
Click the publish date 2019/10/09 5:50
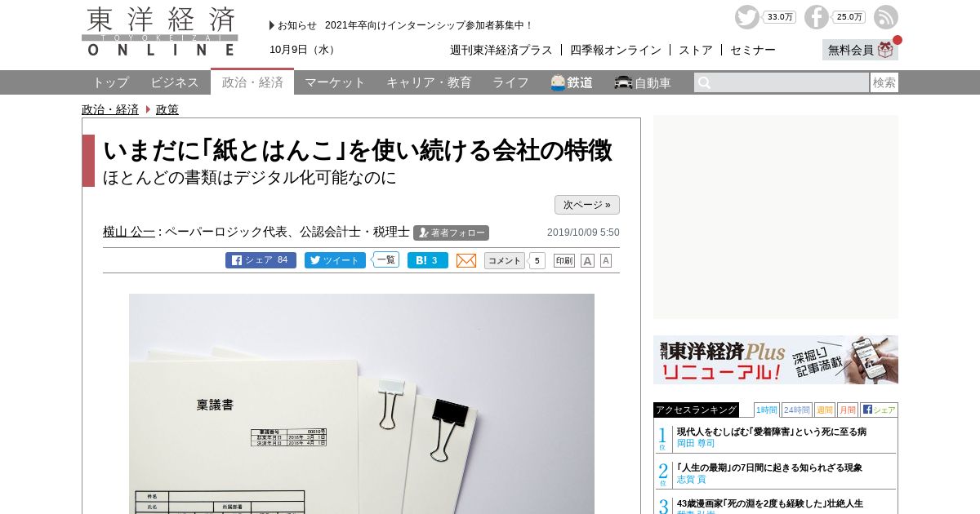pos(583,233)
